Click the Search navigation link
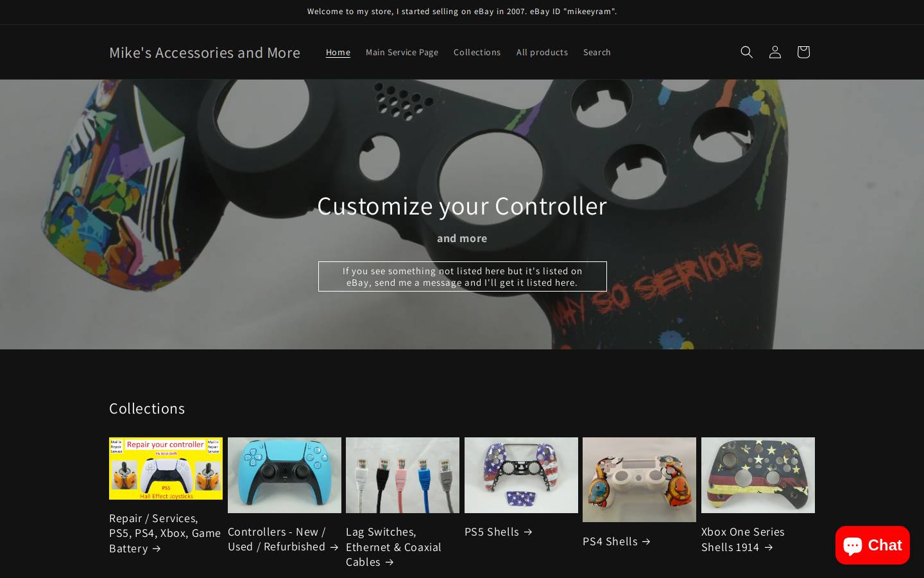 click(x=597, y=52)
